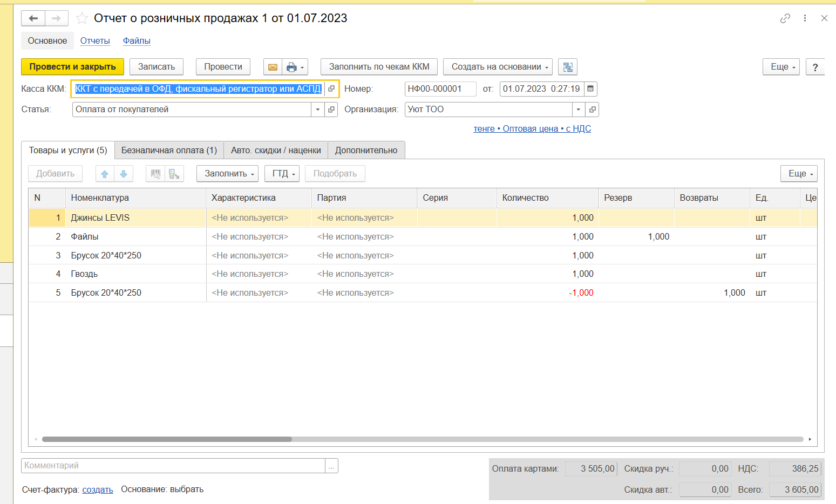Move row down with down arrow
This screenshot has height=504, width=836.
(123, 174)
